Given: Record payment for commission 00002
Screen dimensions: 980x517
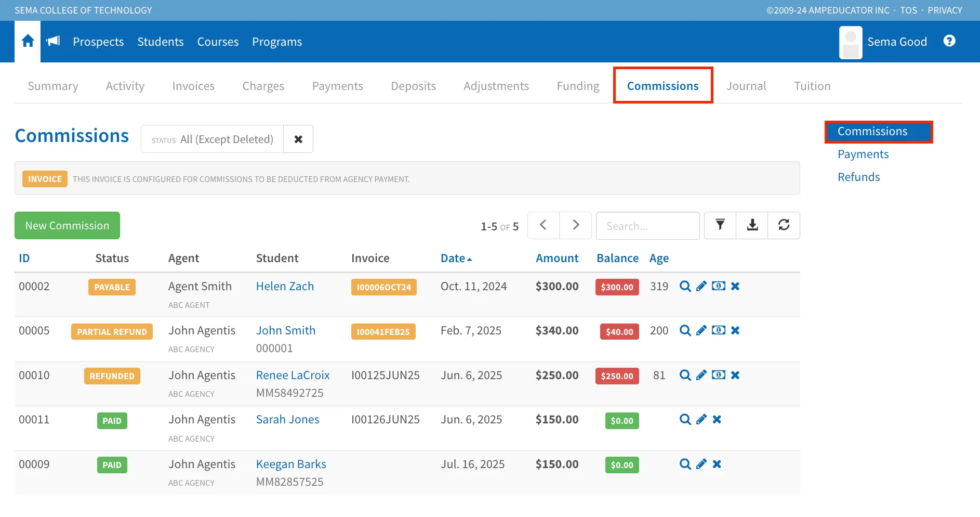Looking at the screenshot, I should pos(719,286).
